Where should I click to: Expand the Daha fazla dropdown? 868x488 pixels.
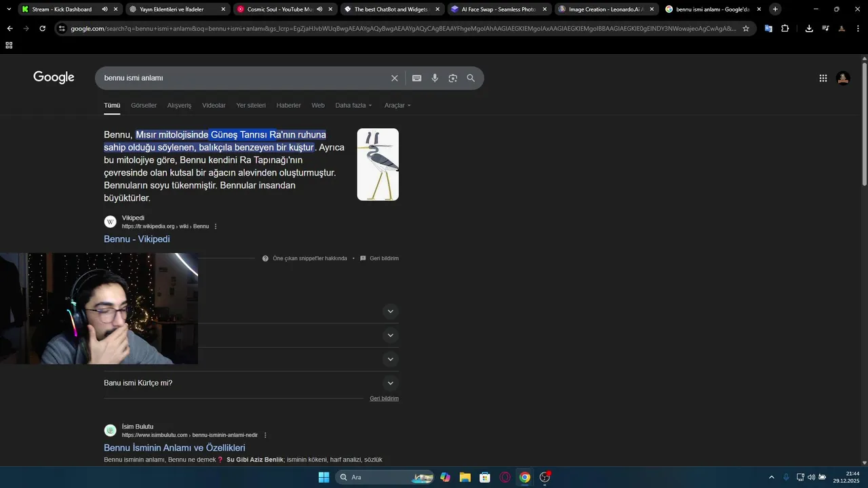point(353,105)
